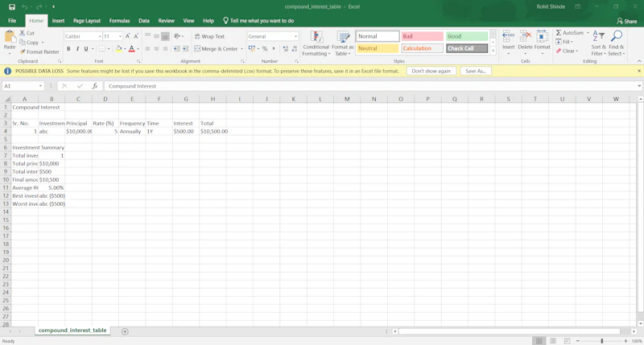Click Don't show again button

tap(431, 71)
